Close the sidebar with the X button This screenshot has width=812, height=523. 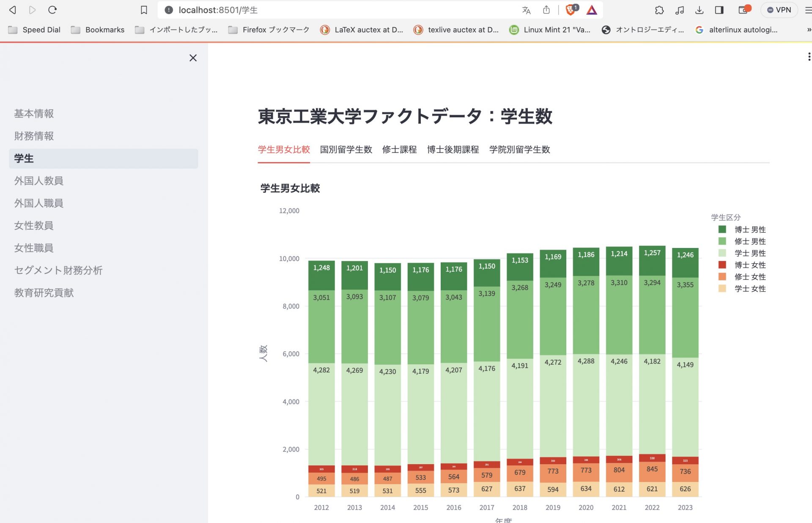(x=193, y=58)
